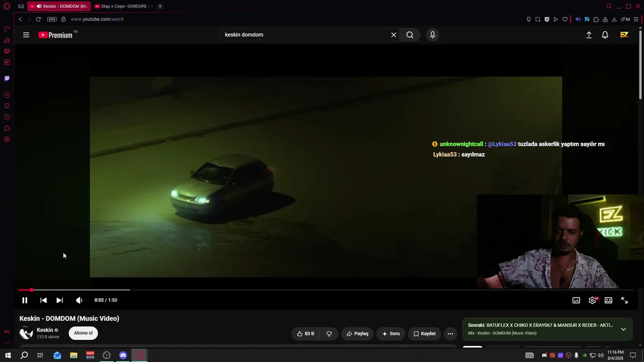The height and width of the screenshot is (362, 644).
Task: Open the Opera GX main menu
Action: (x=7, y=7)
